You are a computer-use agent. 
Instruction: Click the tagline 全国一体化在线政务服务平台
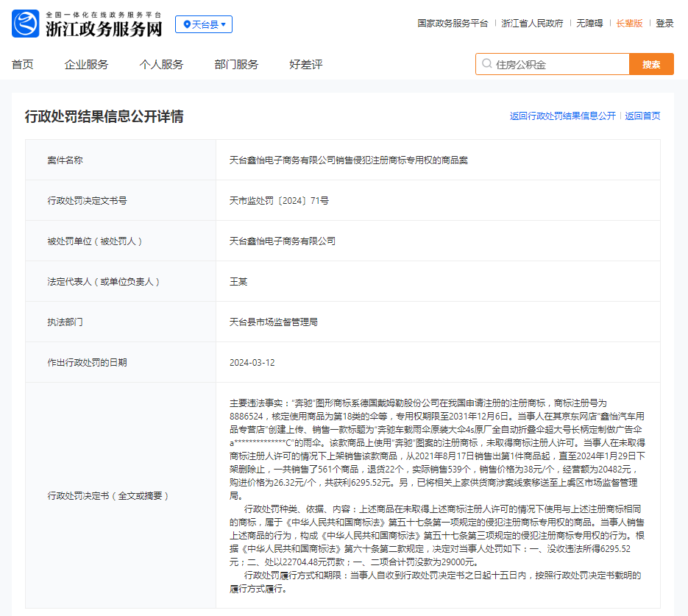tap(104, 15)
